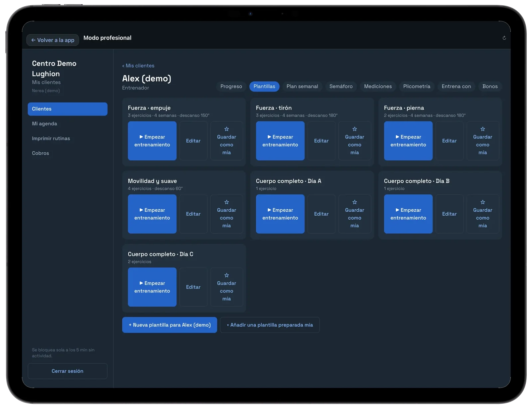
Task: Star Cuerpo completo · Día C as mine
Action: point(226,287)
